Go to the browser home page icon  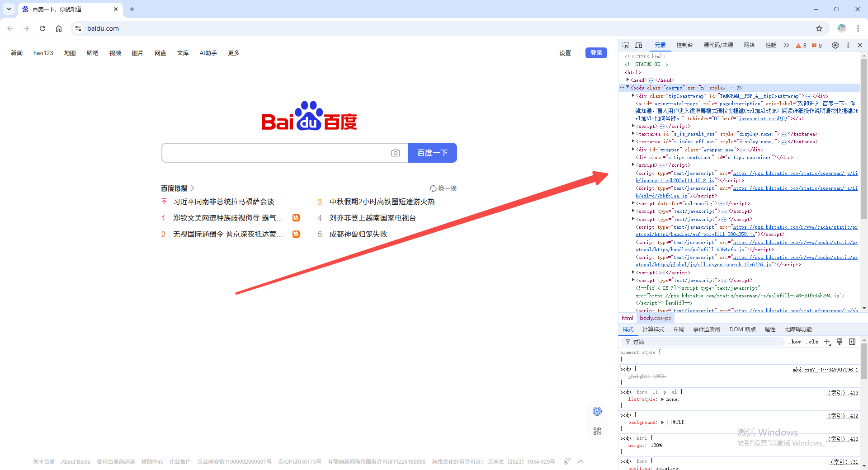[x=59, y=28]
